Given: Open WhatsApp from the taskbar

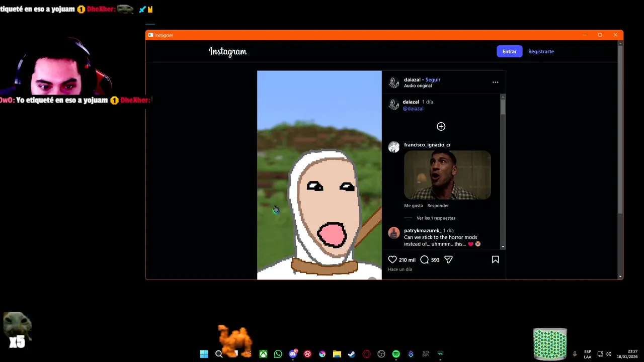Looking at the screenshot, I should coord(278,354).
